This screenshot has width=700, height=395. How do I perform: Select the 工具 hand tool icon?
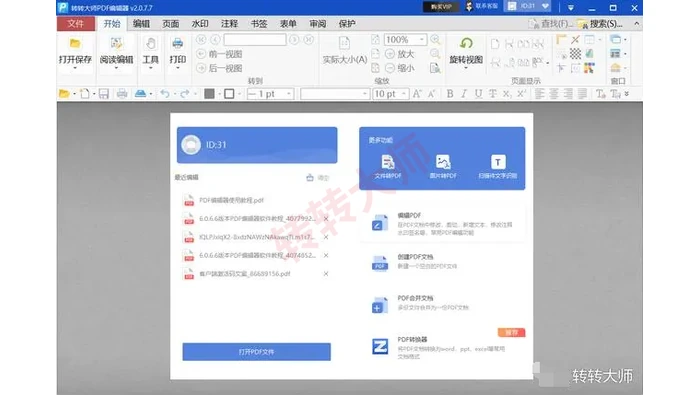[150, 44]
